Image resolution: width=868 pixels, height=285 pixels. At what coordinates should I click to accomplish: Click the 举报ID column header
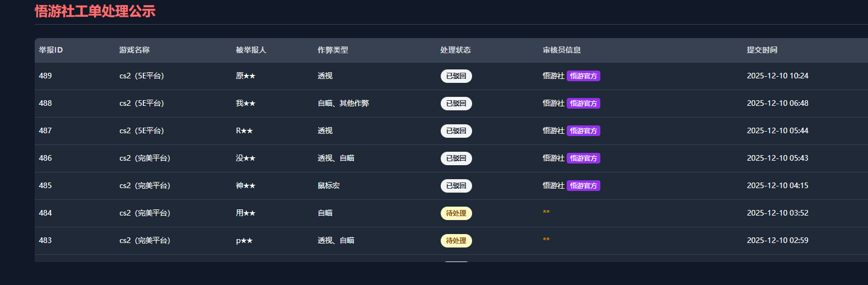pyautogui.click(x=51, y=50)
